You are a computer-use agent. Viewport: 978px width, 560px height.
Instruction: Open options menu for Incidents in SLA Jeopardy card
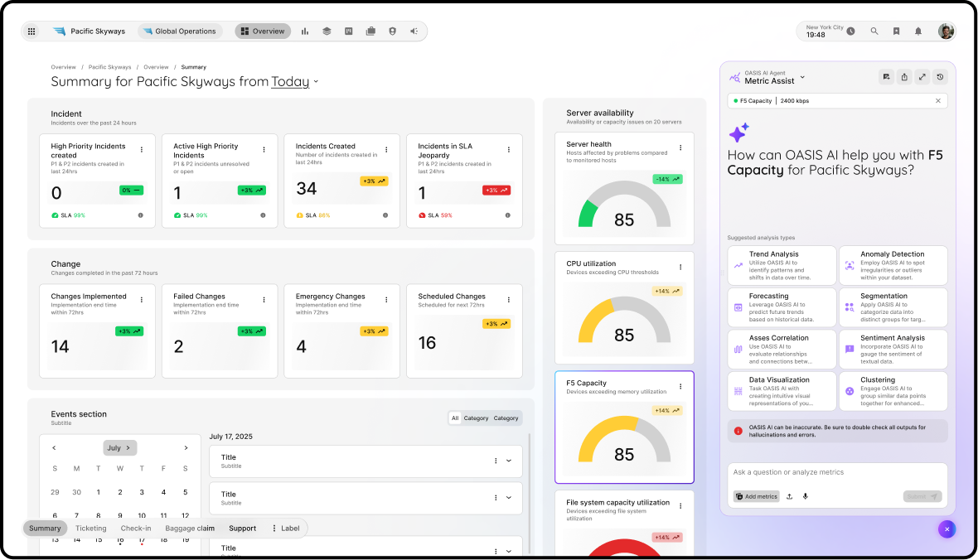[x=509, y=150]
